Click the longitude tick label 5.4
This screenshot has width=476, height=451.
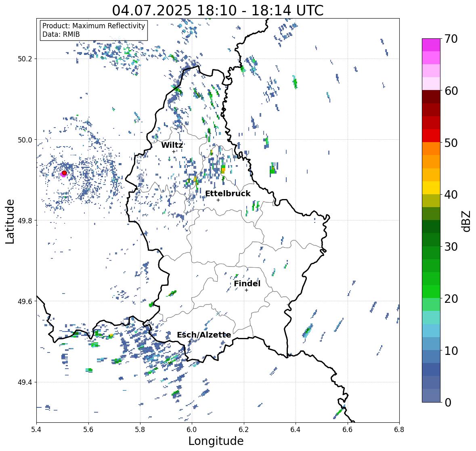[36, 430]
